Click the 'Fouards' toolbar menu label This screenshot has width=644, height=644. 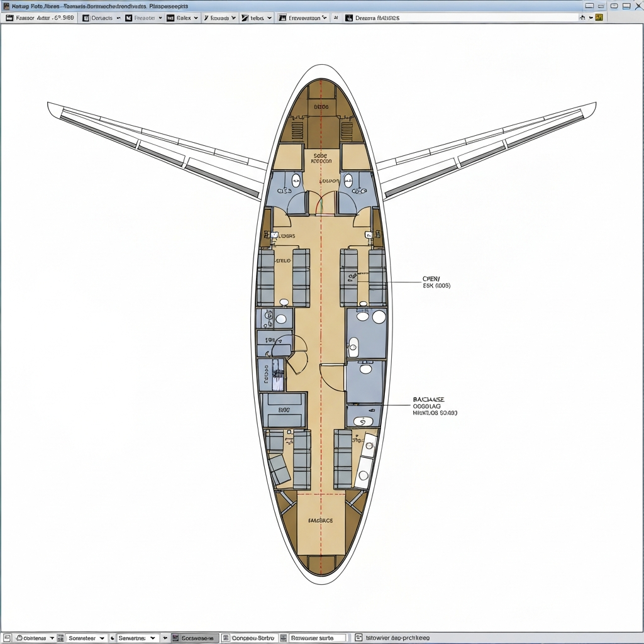point(219,18)
